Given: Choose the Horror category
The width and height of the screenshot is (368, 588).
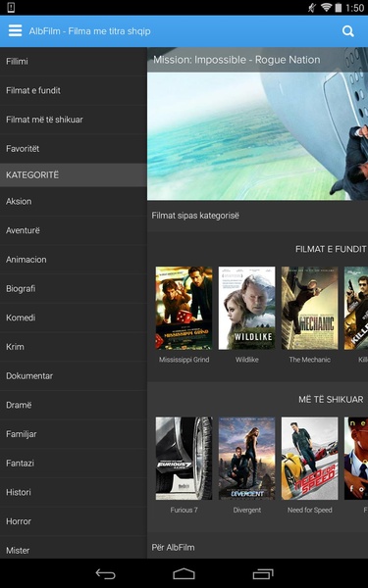Looking at the screenshot, I should pos(74,521).
